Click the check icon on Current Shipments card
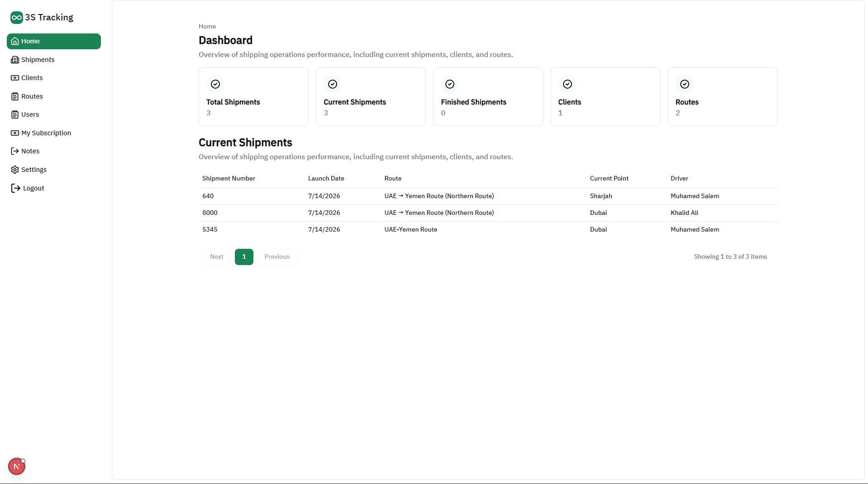The image size is (868, 484). click(x=333, y=84)
